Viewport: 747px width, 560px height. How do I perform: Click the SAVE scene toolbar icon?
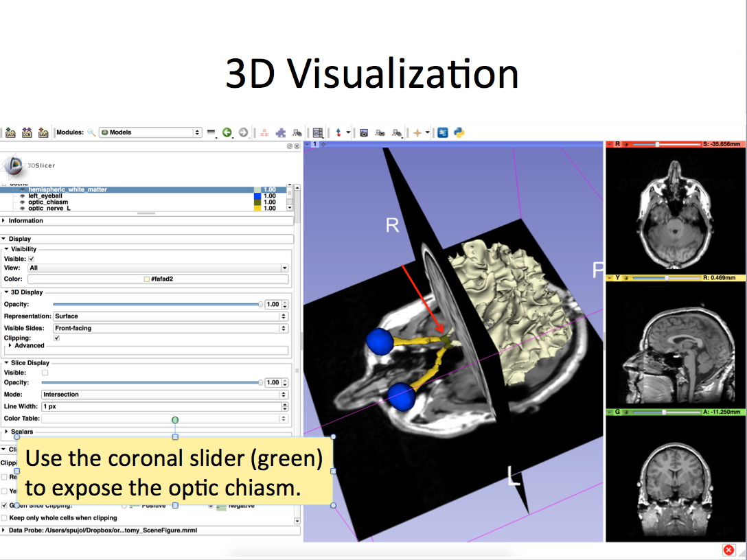point(43,133)
